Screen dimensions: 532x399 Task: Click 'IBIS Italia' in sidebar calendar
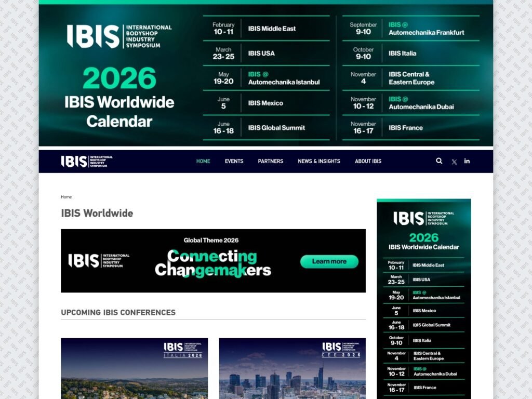(x=422, y=341)
